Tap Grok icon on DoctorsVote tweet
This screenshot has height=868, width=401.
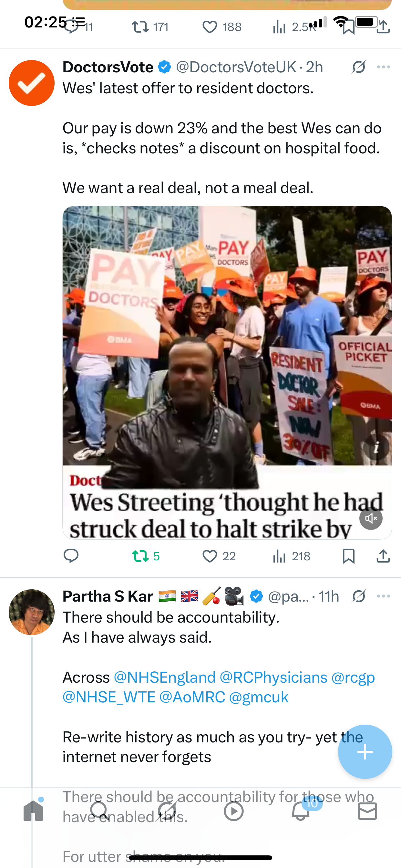coord(358,67)
